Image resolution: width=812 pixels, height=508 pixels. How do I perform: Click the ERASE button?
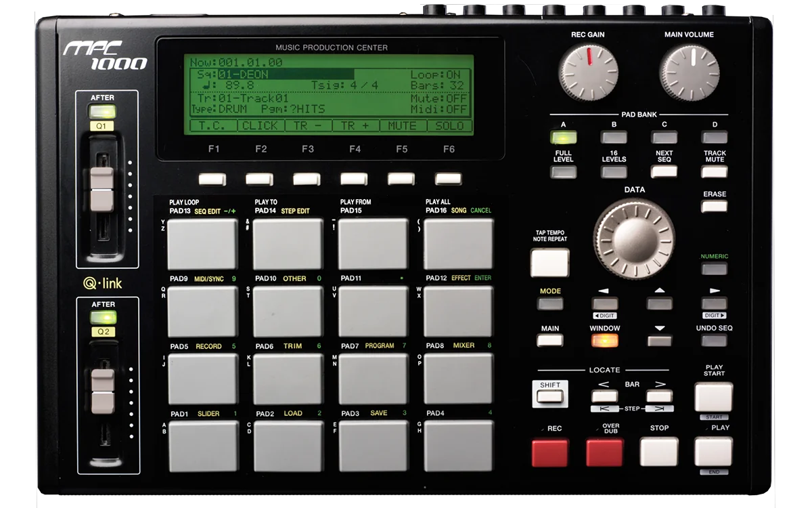click(x=715, y=206)
